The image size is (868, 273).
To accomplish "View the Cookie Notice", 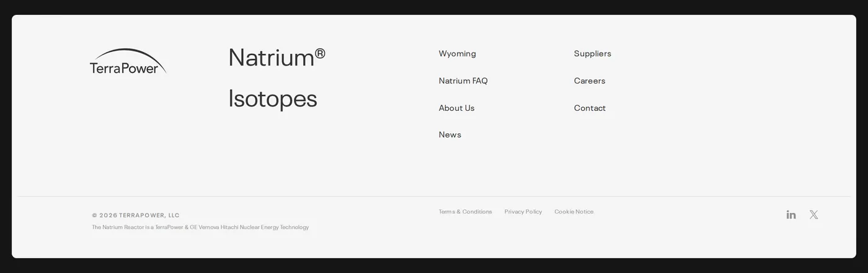I will (x=574, y=212).
